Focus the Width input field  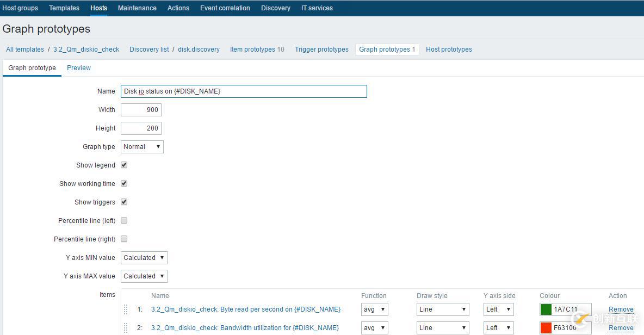141,110
